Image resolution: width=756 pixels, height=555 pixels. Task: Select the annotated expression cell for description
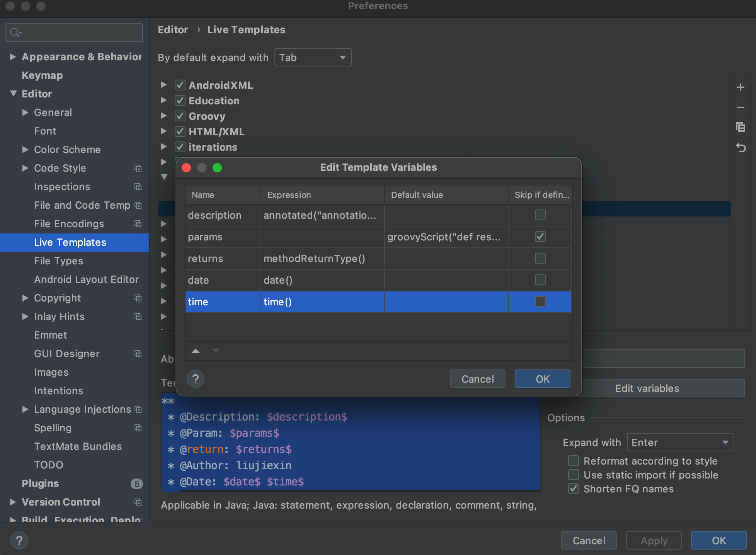[x=322, y=215]
